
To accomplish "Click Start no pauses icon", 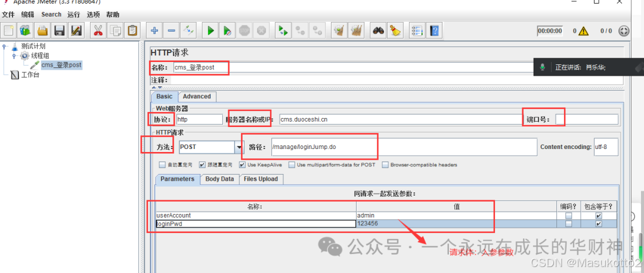I will (228, 30).
